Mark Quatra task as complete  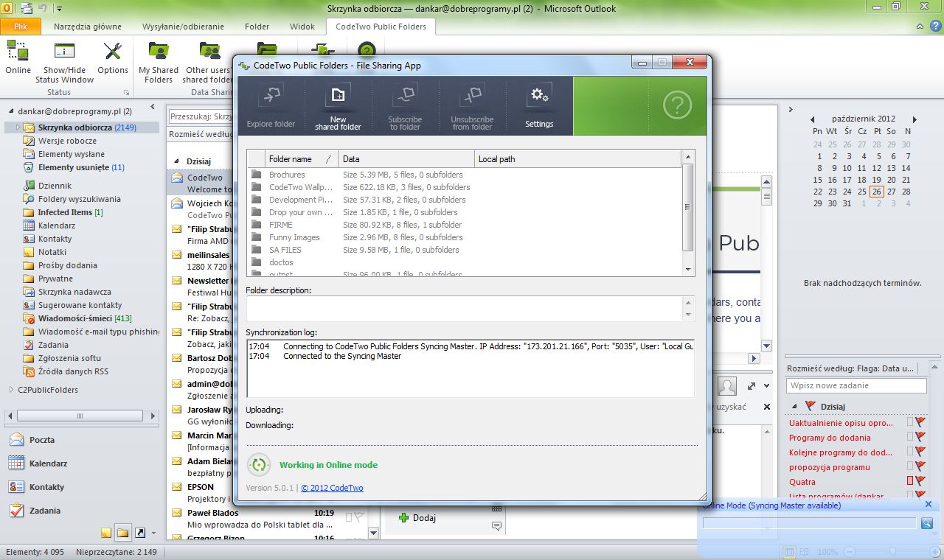click(910, 481)
